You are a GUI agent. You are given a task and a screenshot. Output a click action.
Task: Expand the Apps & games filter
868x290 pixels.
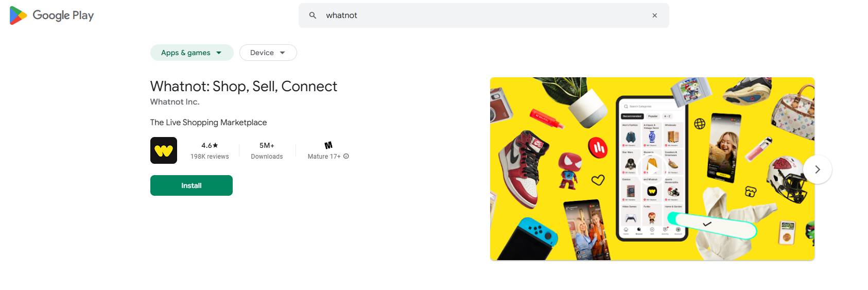pos(192,53)
